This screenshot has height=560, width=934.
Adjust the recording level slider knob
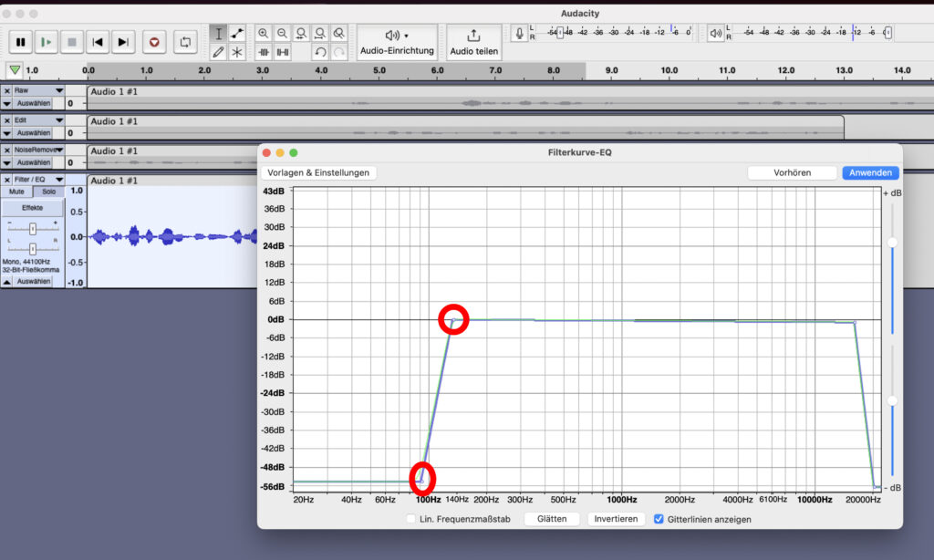[560, 33]
